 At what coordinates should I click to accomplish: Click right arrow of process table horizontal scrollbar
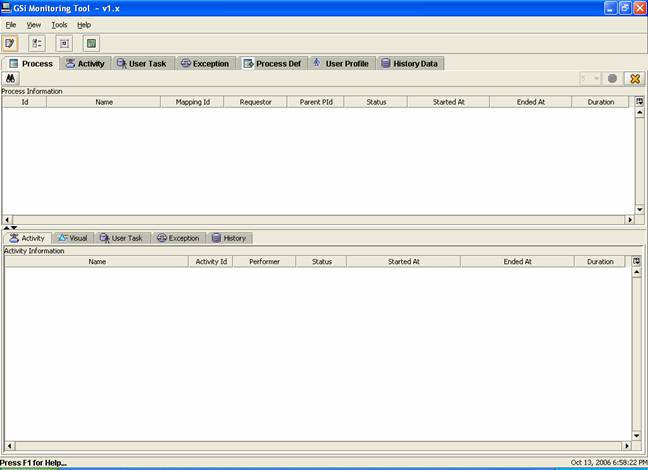click(x=630, y=219)
